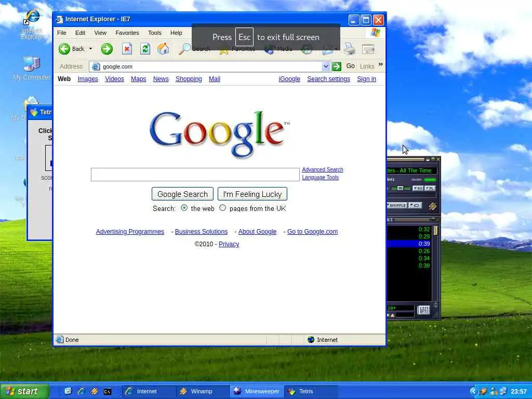
Task: Select the 0:26 playlist track in Winamp
Action: [409, 251]
